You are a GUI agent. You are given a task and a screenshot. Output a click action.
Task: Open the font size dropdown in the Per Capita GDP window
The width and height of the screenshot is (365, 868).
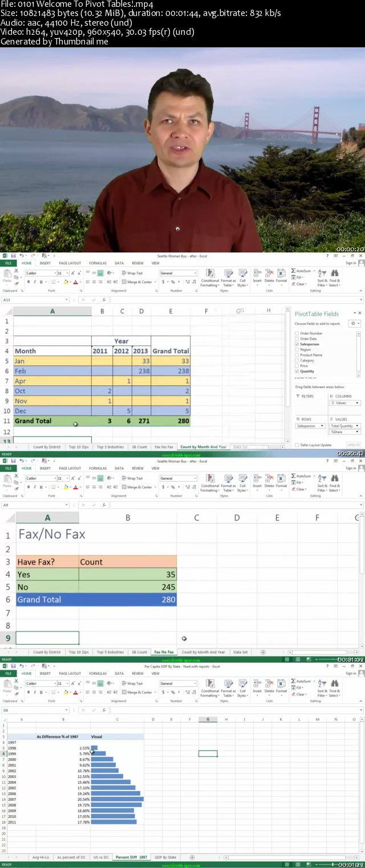[68, 684]
